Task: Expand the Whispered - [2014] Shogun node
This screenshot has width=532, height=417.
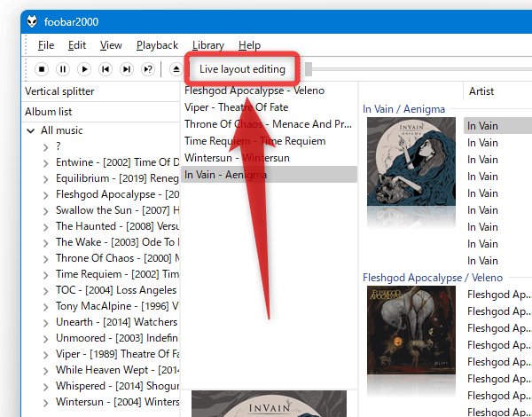Action: pyautogui.click(x=45, y=387)
